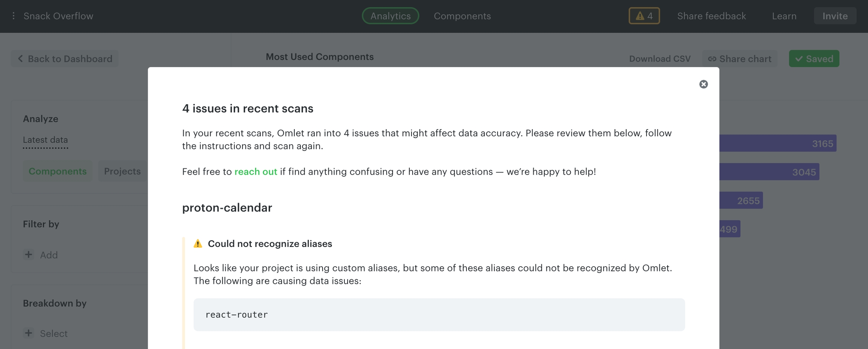This screenshot has height=349, width=868.
Task: Click the plus icon next to Select breakdown
Action: [x=29, y=333]
